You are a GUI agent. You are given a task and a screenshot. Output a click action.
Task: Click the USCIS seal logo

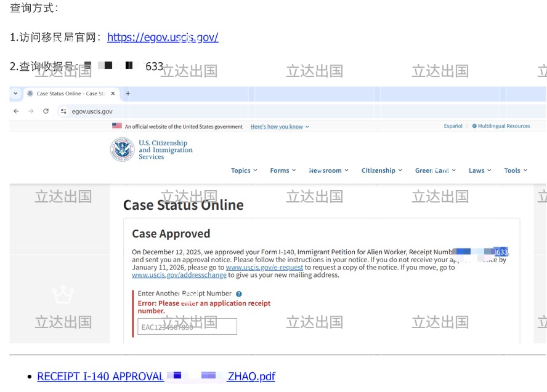pos(122,150)
